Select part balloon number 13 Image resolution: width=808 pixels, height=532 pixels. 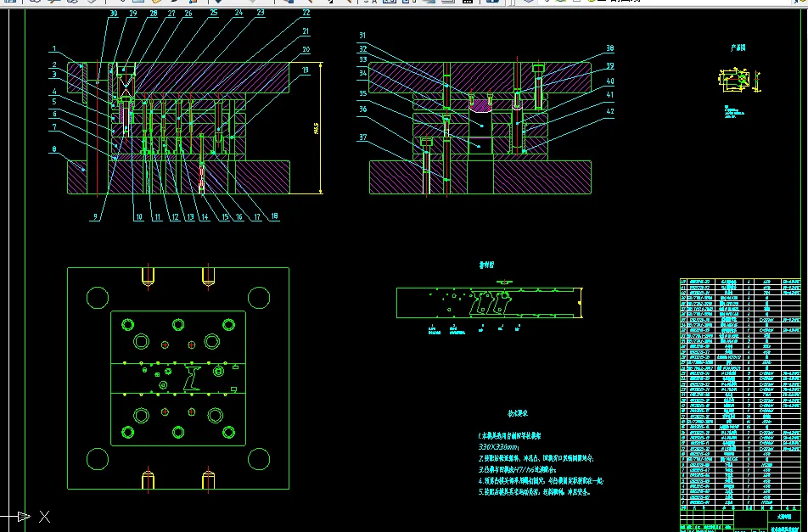click(x=190, y=217)
